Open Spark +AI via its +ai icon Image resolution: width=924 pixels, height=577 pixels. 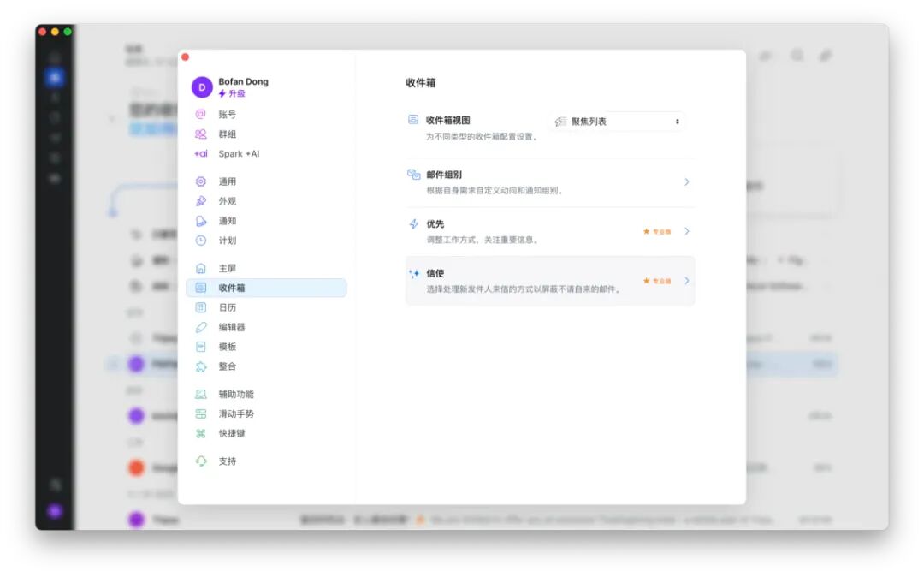tap(201, 154)
